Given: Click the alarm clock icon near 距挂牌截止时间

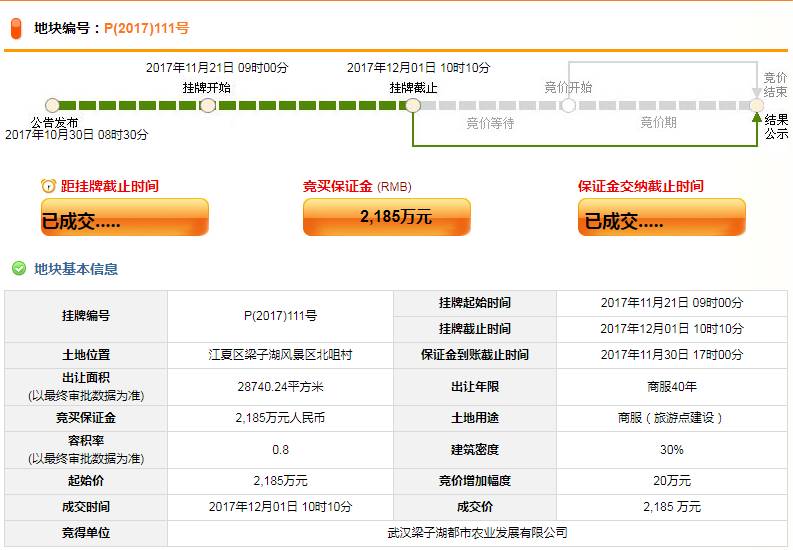Looking at the screenshot, I should coord(48,186).
